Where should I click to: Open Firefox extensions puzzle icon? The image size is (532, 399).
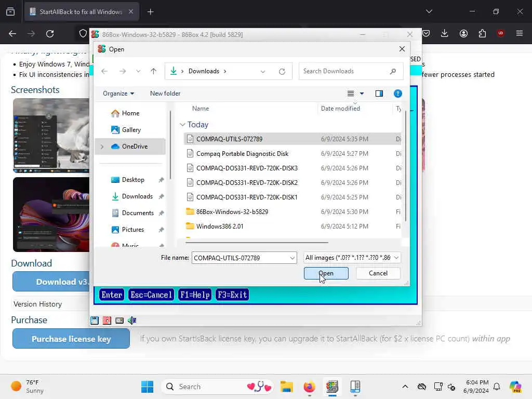point(482,33)
